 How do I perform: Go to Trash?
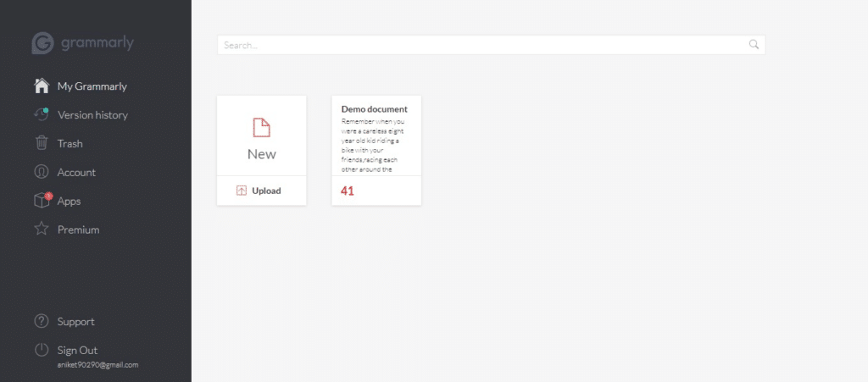tap(70, 144)
